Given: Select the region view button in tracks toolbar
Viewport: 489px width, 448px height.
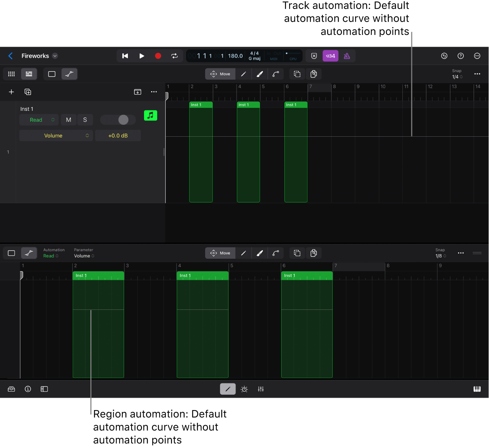Looking at the screenshot, I should click(52, 74).
